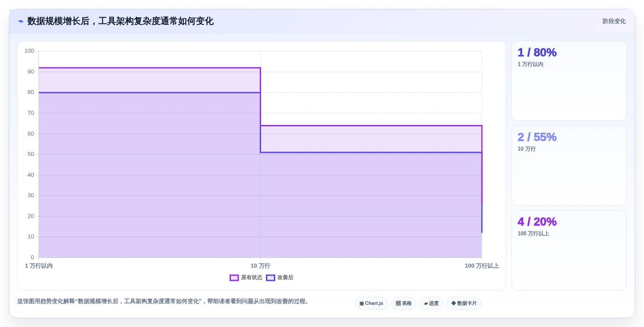Click the blue 改善后 legend swatch

(270, 278)
